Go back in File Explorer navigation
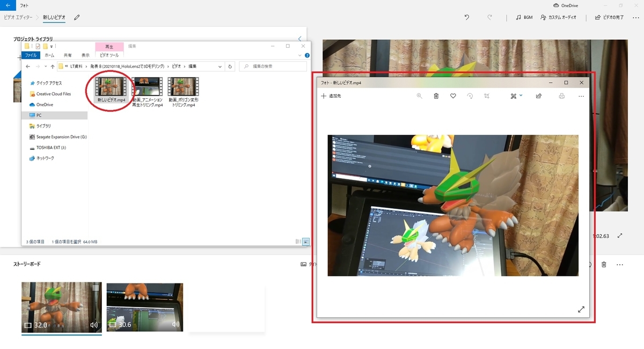Screen dimensions: 644x349 [x=29, y=67]
